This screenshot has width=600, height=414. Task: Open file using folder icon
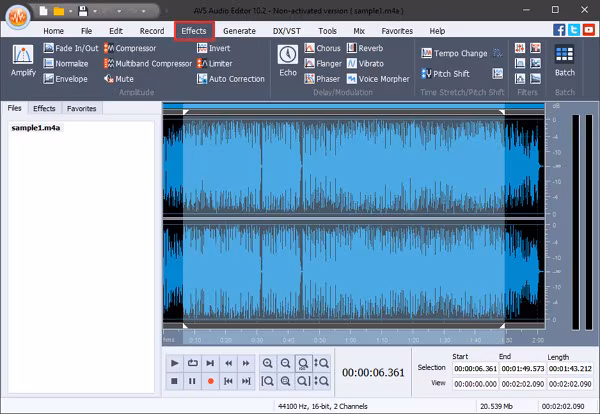pos(59,11)
